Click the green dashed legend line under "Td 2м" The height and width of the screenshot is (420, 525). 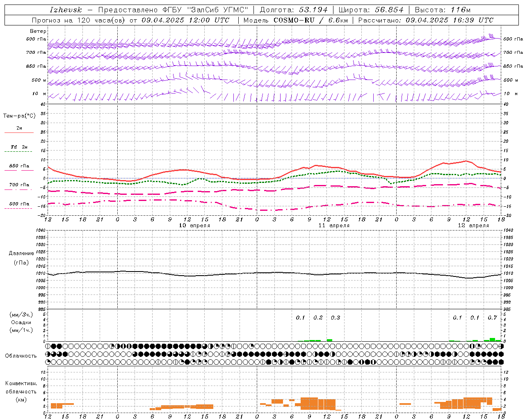coord(19,152)
